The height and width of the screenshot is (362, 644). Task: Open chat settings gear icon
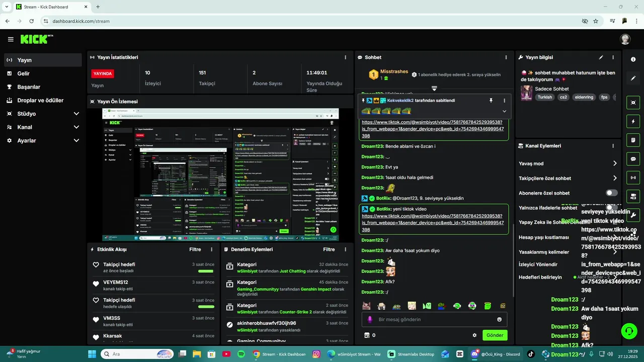pos(474,335)
